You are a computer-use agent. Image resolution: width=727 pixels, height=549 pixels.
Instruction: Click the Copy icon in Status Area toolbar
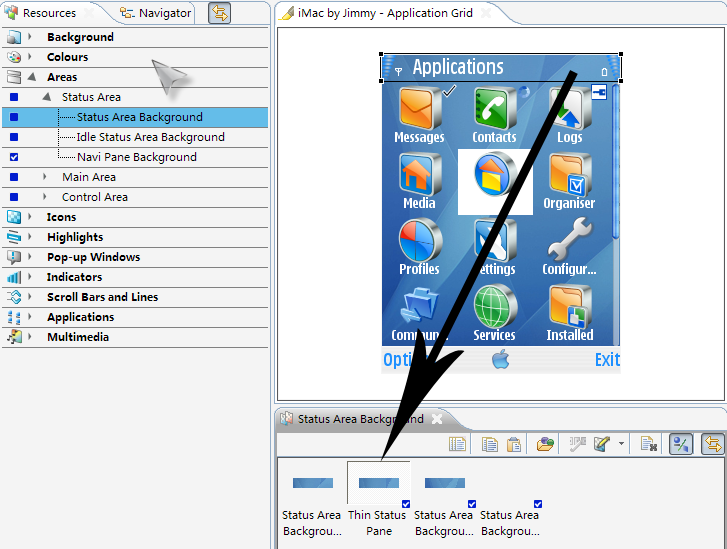(x=490, y=444)
